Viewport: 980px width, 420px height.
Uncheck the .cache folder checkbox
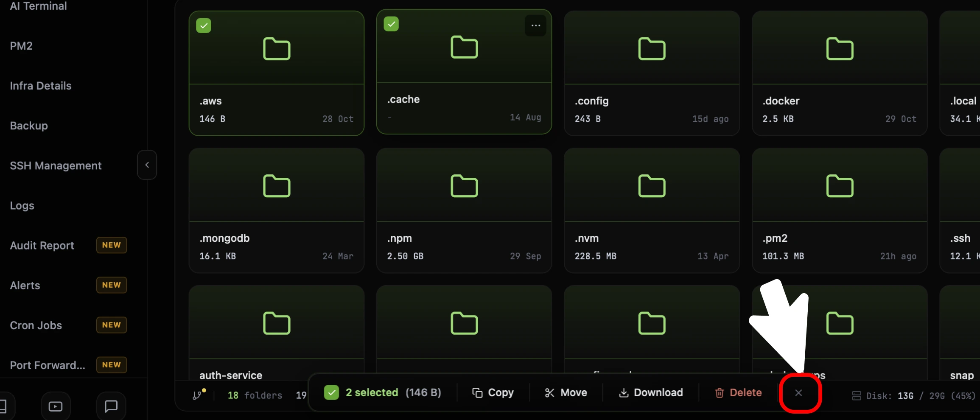pyautogui.click(x=391, y=24)
